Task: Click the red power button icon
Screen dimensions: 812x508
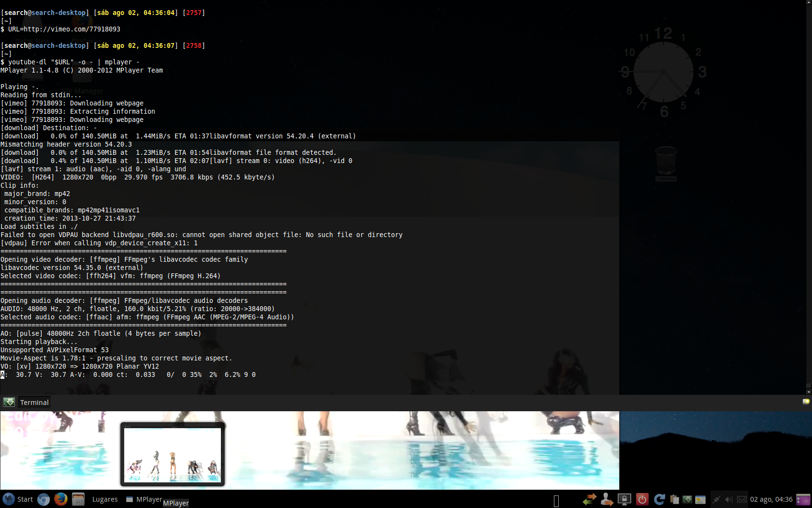Action: (x=642, y=499)
